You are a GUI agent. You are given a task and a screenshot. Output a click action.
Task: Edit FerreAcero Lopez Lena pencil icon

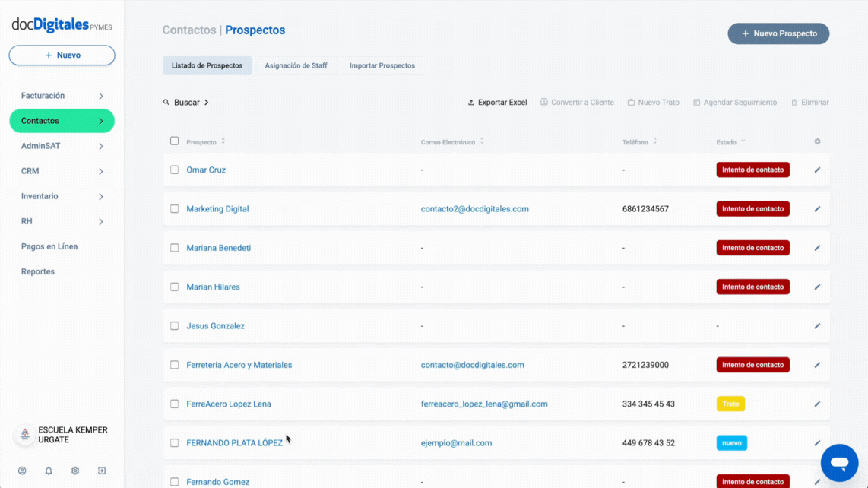tap(818, 404)
